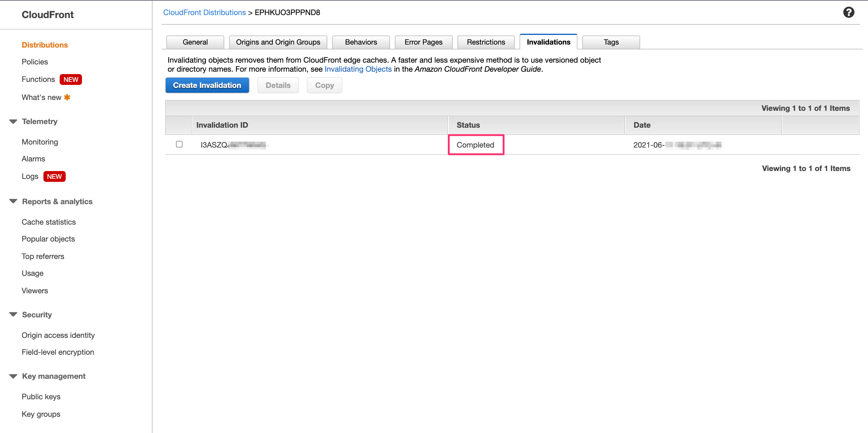This screenshot has width=868, height=433.
Task: Select the I3ASZQ invalidation checkbox
Action: [x=179, y=144]
